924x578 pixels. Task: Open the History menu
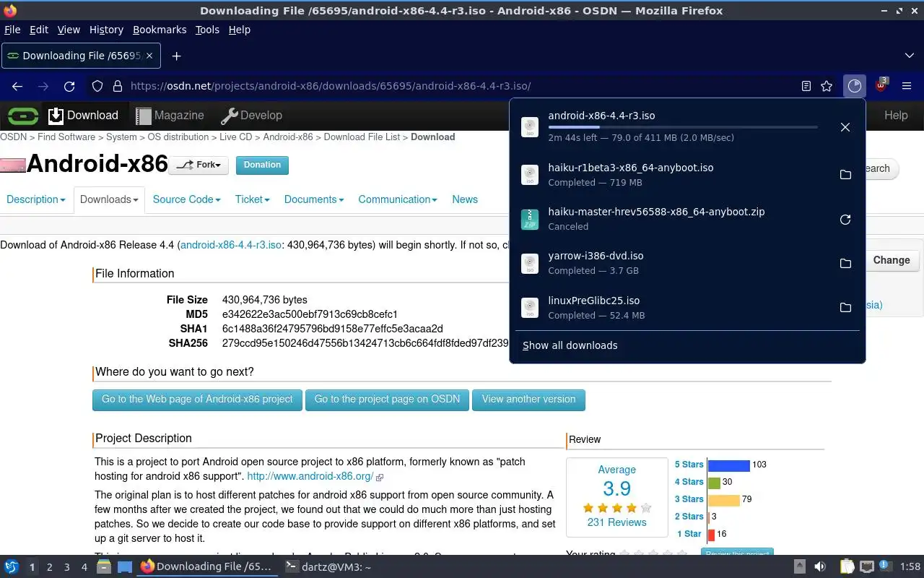tap(106, 30)
